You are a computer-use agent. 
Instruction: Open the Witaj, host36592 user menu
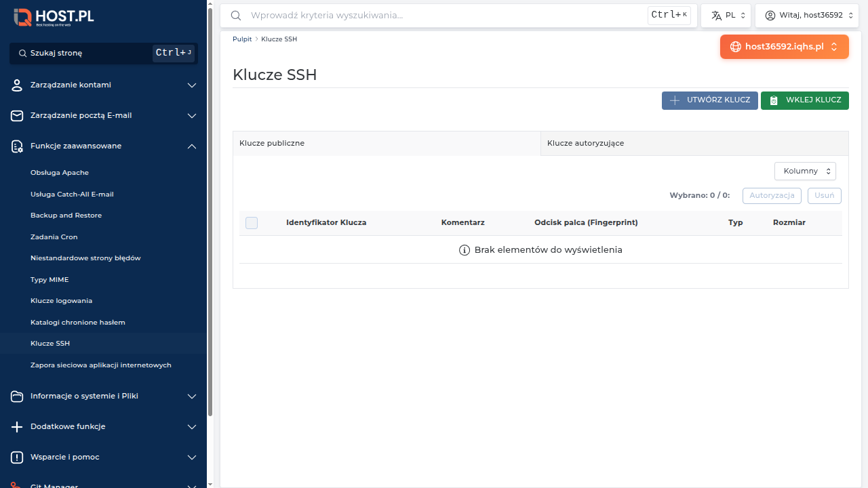pyautogui.click(x=807, y=16)
